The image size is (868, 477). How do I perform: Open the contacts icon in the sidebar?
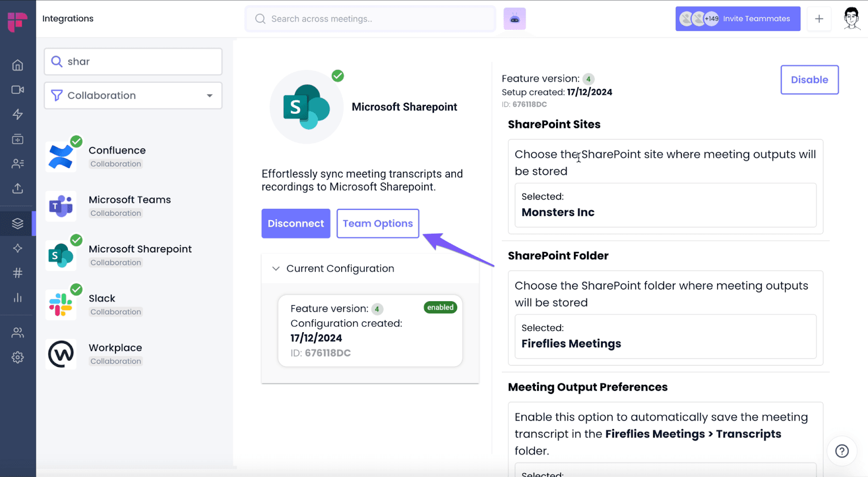click(18, 164)
